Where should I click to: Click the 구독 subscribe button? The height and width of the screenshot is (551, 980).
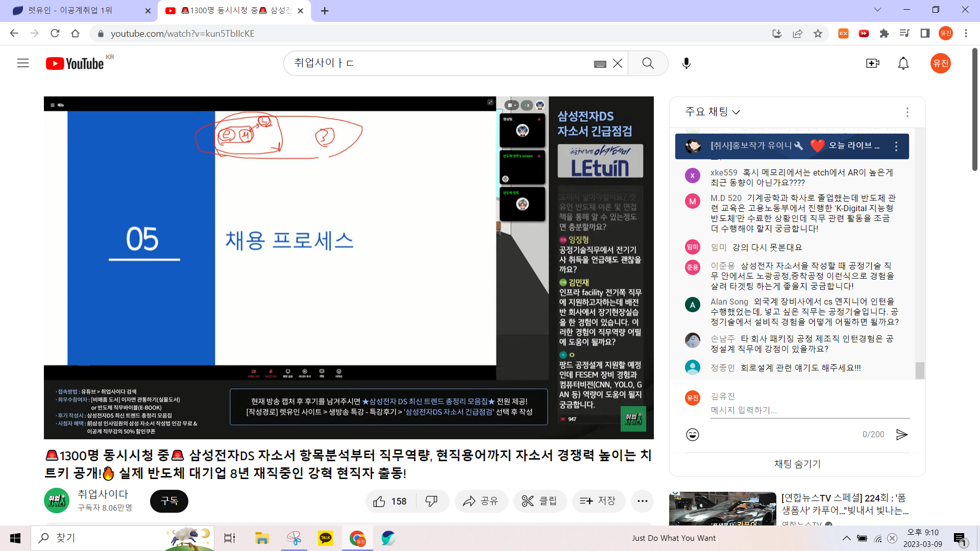pyautogui.click(x=169, y=502)
